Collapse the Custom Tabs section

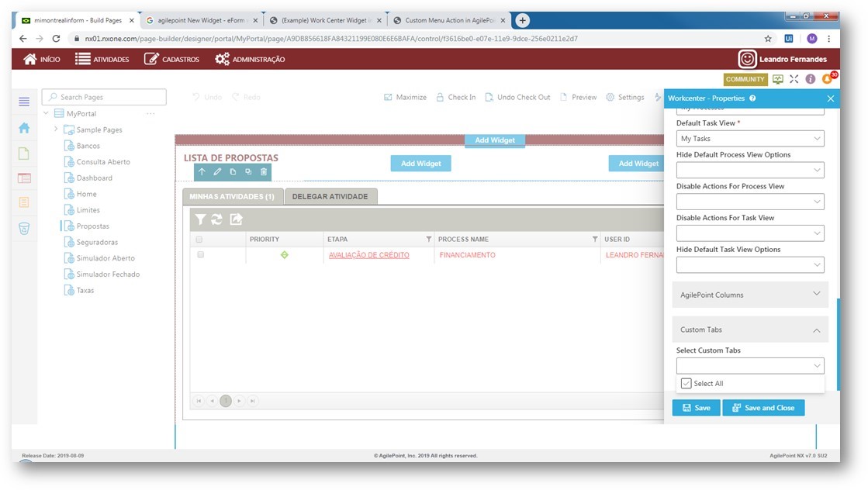click(x=816, y=330)
